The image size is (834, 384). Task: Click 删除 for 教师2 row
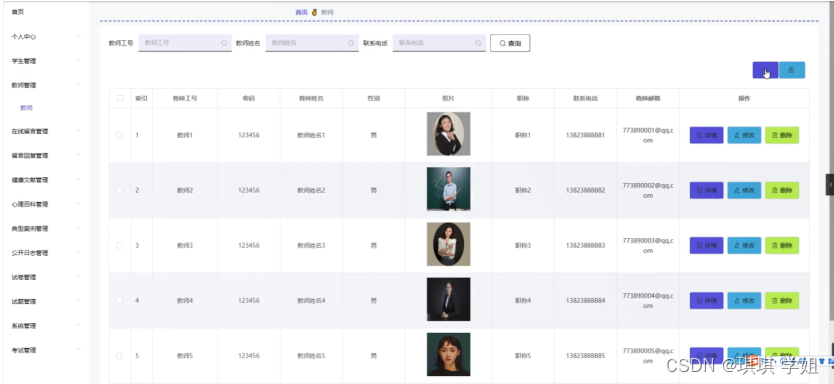click(782, 190)
